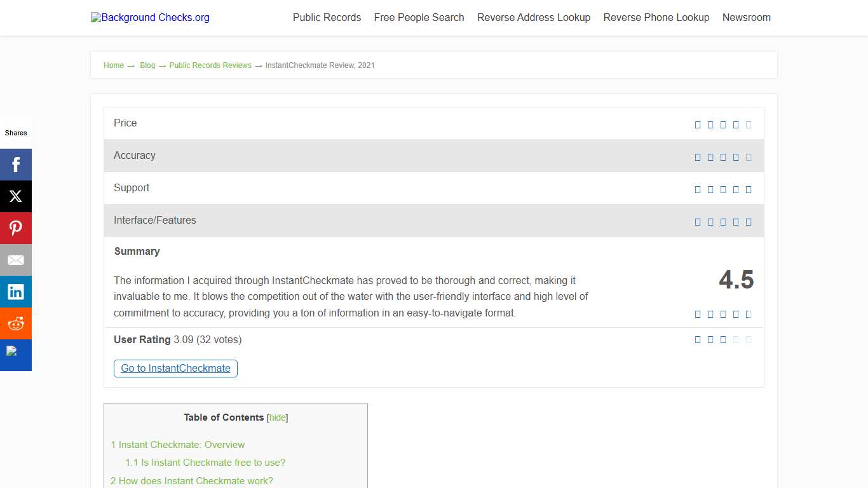868x488 pixels.
Task: Open Free People Search page
Action: (x=419, y=18)
